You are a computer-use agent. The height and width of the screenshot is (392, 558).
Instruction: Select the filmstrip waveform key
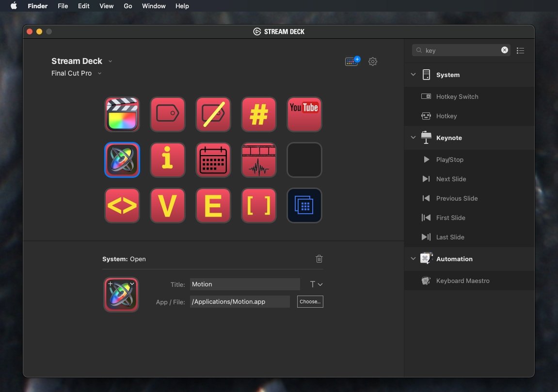(259, 160)
